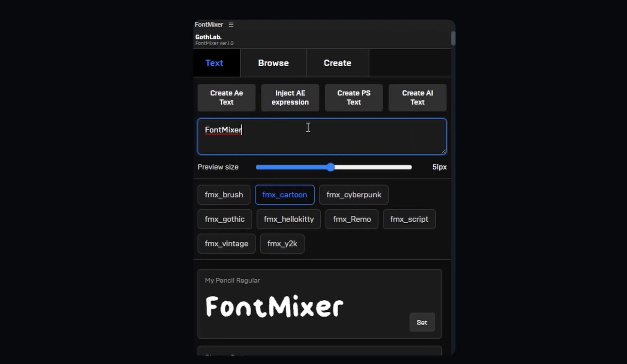Click the Set button for My Pencil Regular
Viewport: 627px width, 364px height.
(x=422, y=323)
